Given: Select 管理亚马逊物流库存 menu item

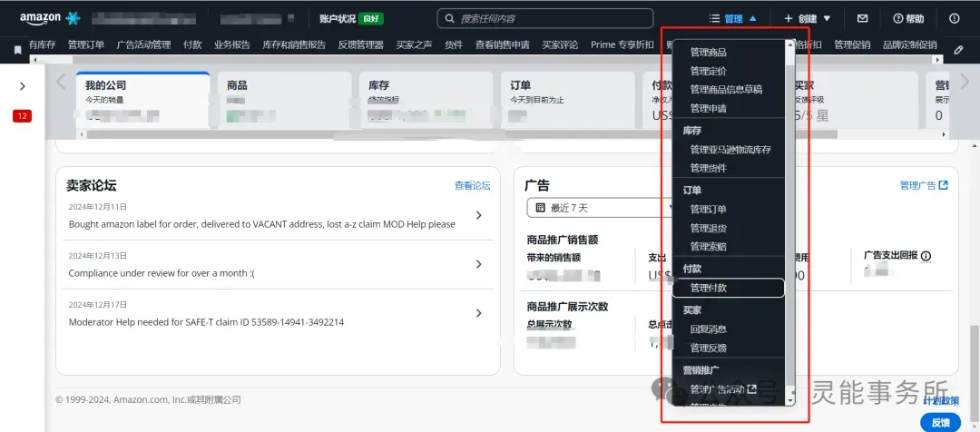Looking at the screenshot, I should tap(730, 150).
